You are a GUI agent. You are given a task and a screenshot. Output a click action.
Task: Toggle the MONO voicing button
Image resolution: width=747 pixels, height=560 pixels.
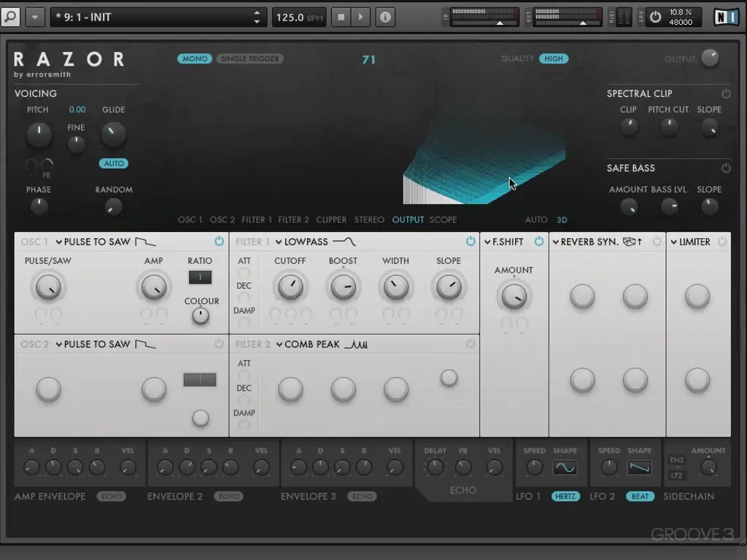tap(195, 58)
